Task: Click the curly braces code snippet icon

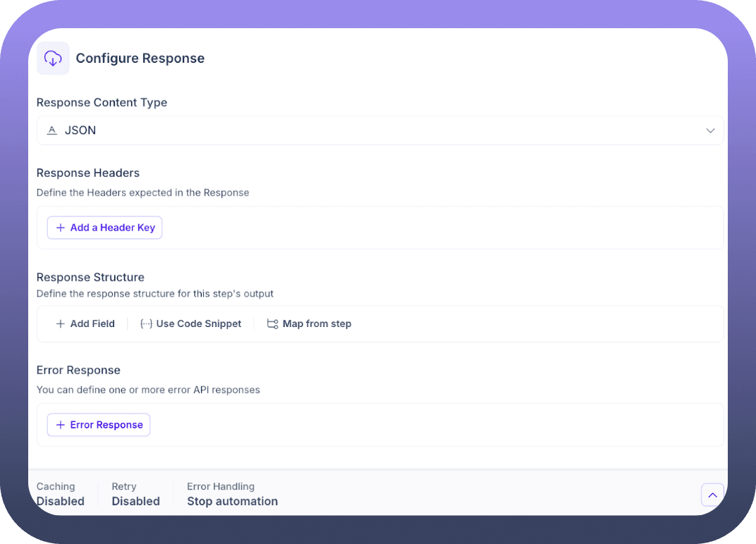Action: point(146,324)
